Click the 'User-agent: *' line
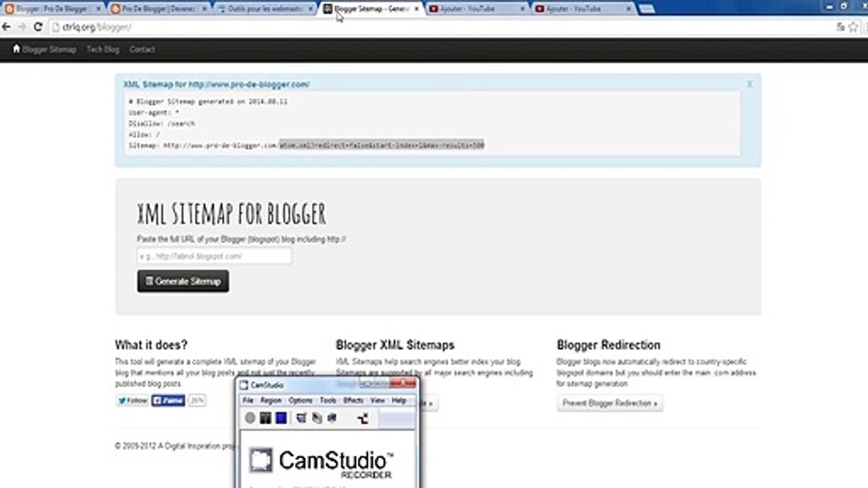Viewport: 868px width, 488px height. 154,113
